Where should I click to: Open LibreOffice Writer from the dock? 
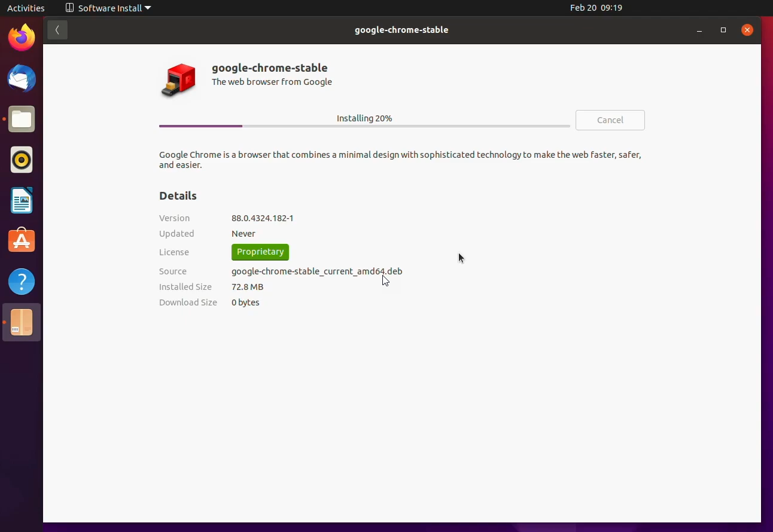[22, 201]
